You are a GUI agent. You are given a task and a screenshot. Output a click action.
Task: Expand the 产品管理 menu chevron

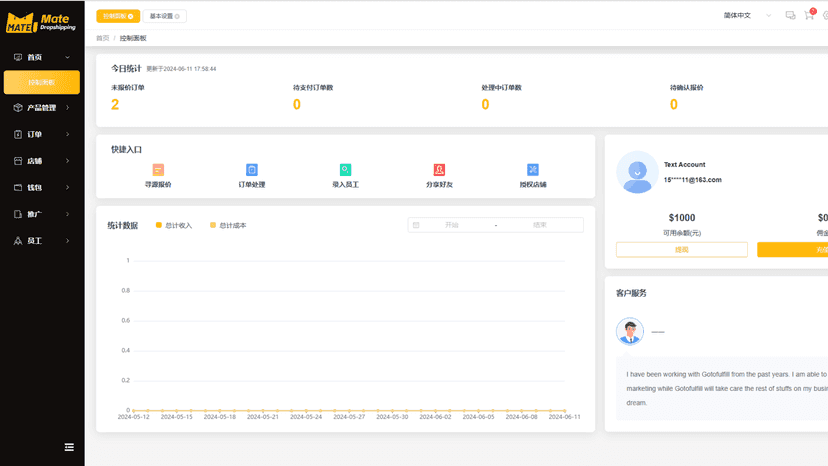(68, 108)
